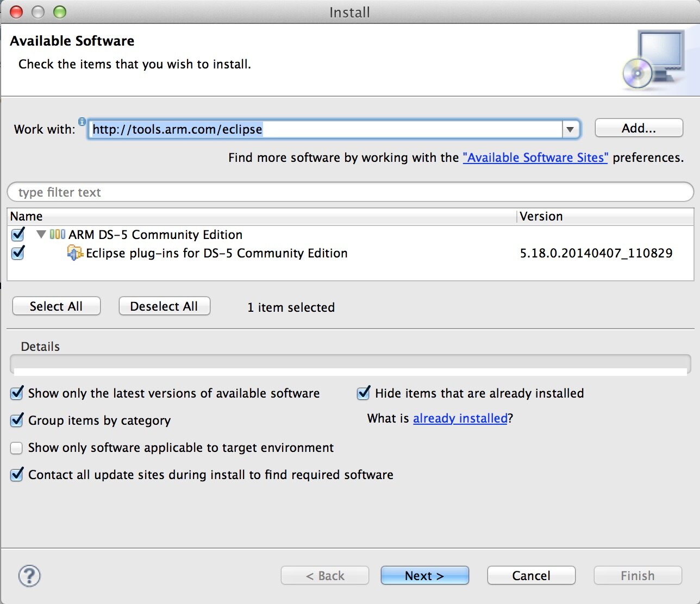Uncheck ARM DS-5 Community Edition checkbox
The width and height of the screenshot is (700, 604).
(x=18, y=235)
